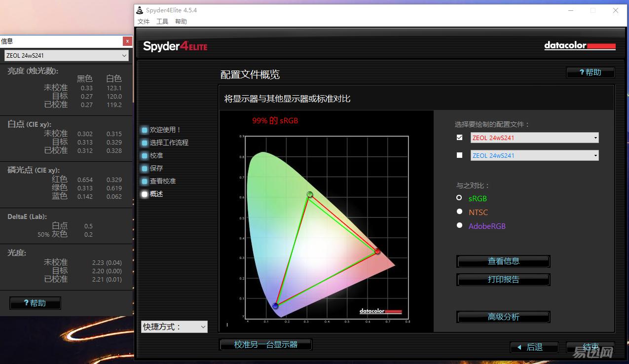Go to the 校准 step
Viewport: 629px width, 364px height.
coord(156,155)
